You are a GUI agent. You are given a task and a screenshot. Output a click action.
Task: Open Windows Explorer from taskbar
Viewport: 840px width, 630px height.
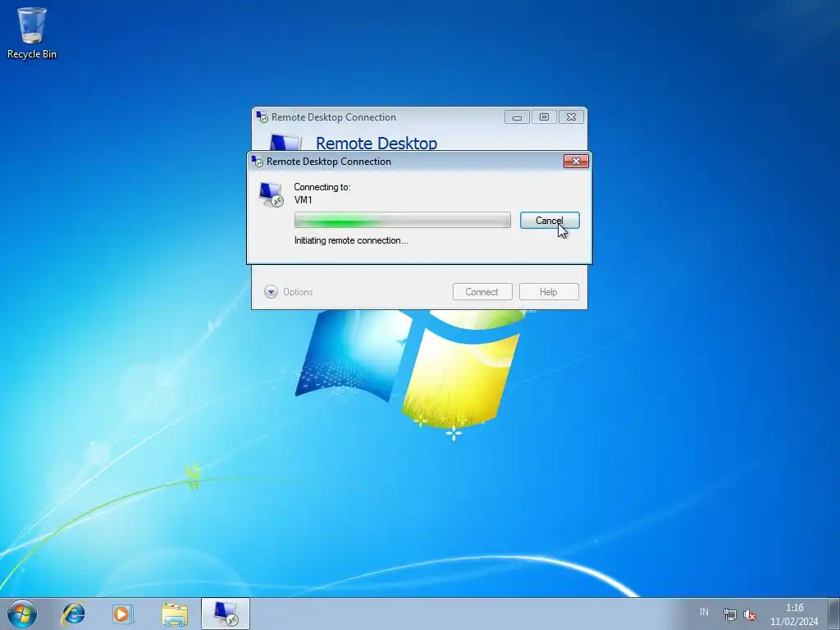[175, 614]
